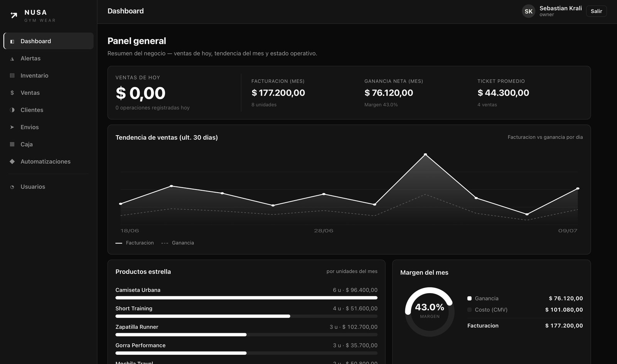Click the 28/06 chart axis label
617x364 pixels.
click(x=324, y=231)
